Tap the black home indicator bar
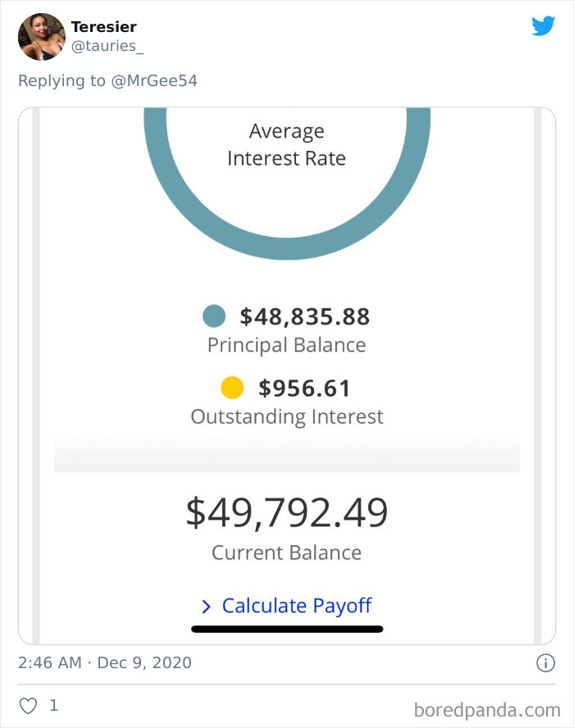574x728 pixels. (286, 630)
